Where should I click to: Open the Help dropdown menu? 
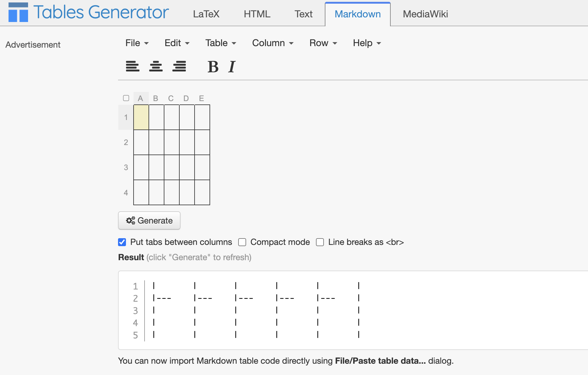(367, 43)
